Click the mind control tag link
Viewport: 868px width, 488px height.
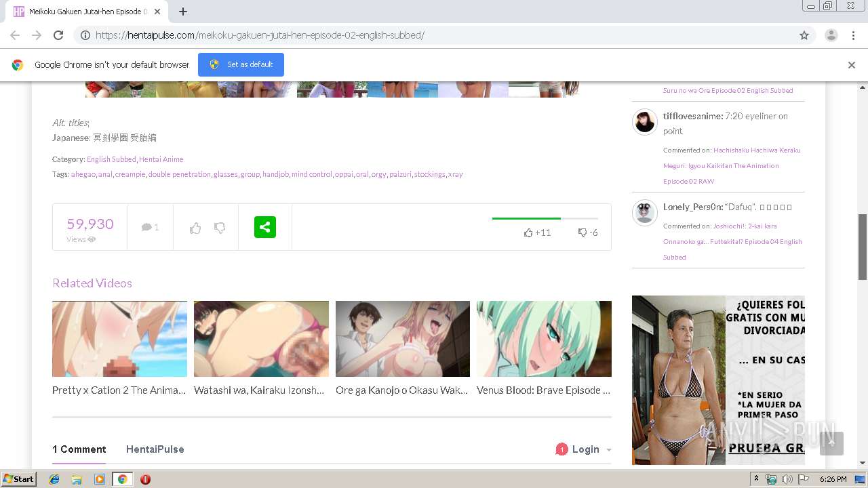[x=312, y=174]
